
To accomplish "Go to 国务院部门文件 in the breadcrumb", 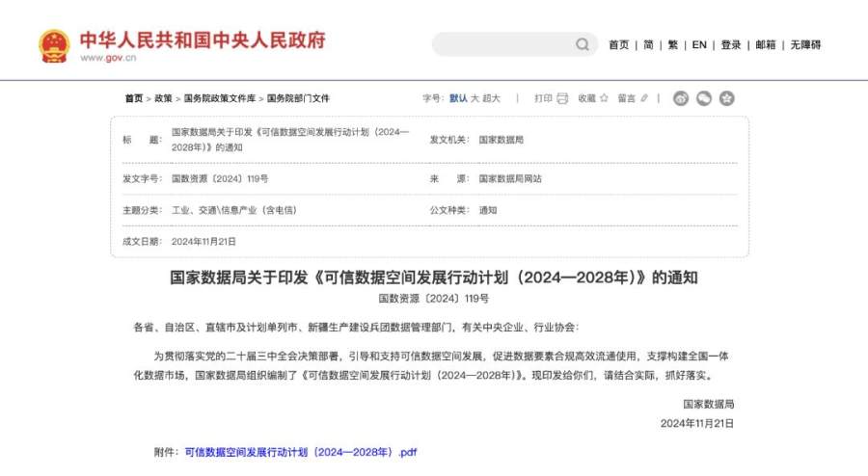I will click(x=298, y=98).
